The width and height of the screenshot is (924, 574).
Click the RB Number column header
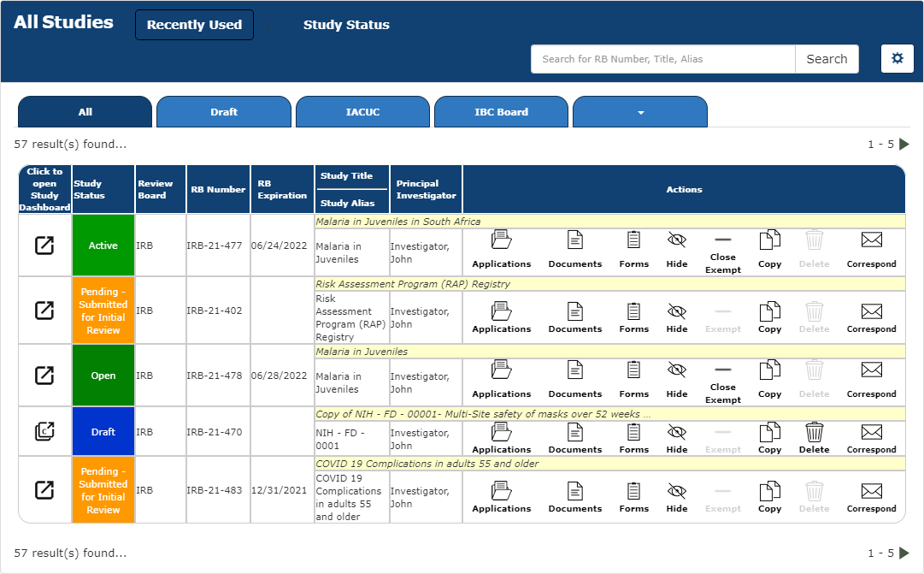tap(218, 189)
